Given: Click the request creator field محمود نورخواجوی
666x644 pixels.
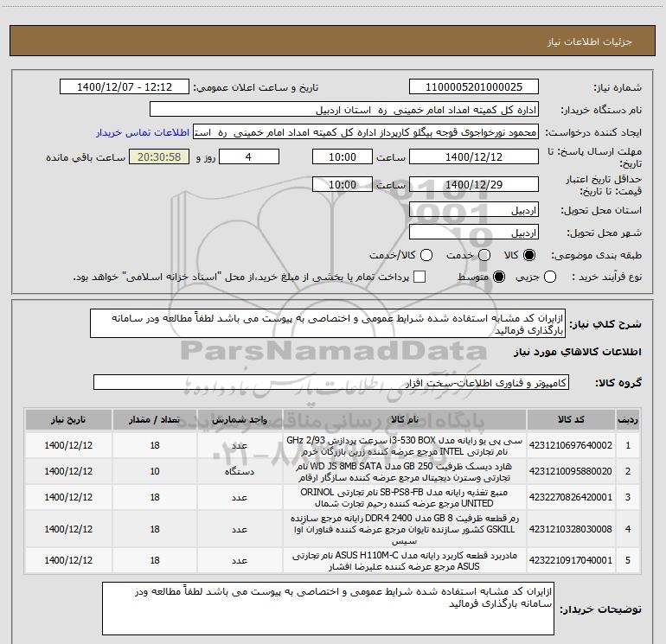Looking at the screenshot, I should click(x=366, y=132).
